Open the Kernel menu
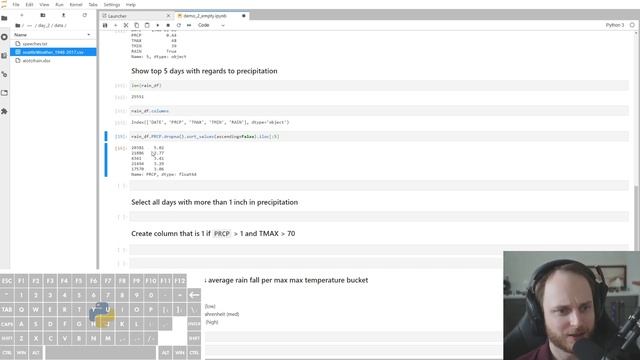 click(x=76, y=4)
